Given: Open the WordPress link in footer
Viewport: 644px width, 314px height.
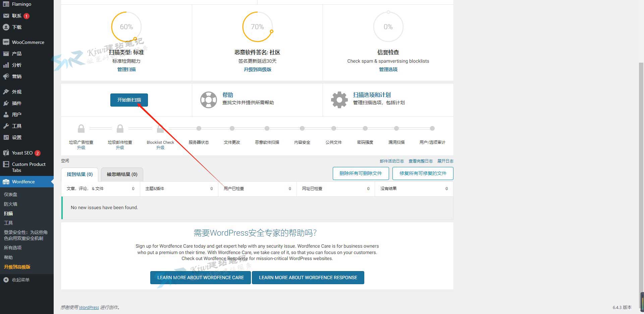Looking at the screenshot, I should click(x=89, y=307).
